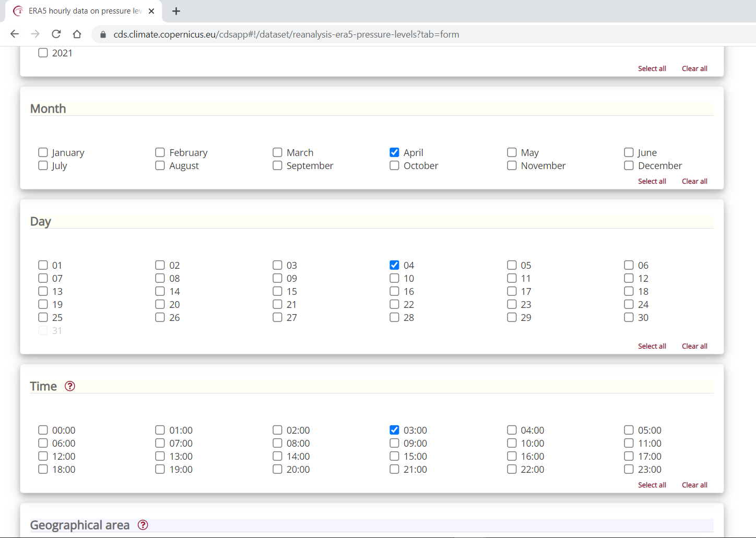Check the June month box
Viewport: 756px width, 538px height.
(x=629, y=152)
